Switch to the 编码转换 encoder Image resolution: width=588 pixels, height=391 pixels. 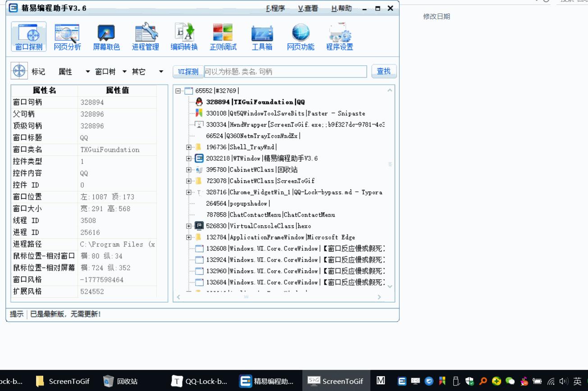click(184, 36)
